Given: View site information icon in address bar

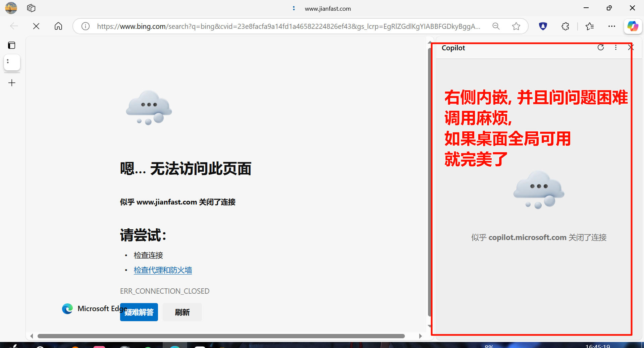Looking at the screenshot, I should point(86,26).
